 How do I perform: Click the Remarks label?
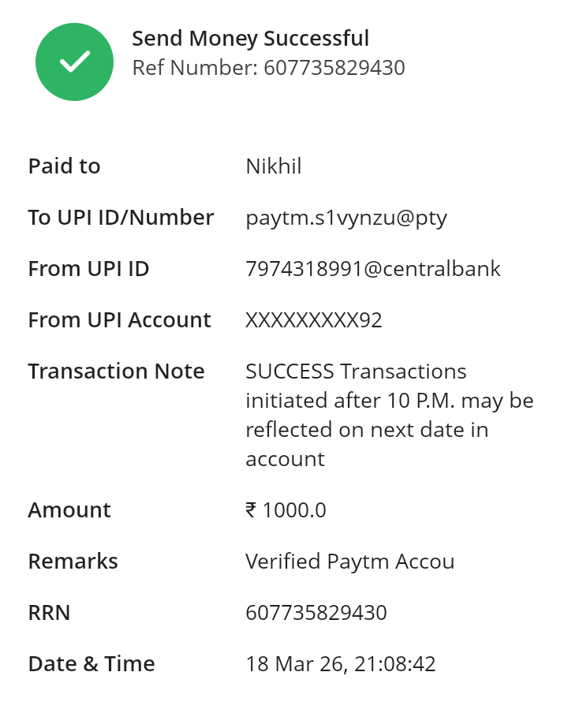point(73,562)
